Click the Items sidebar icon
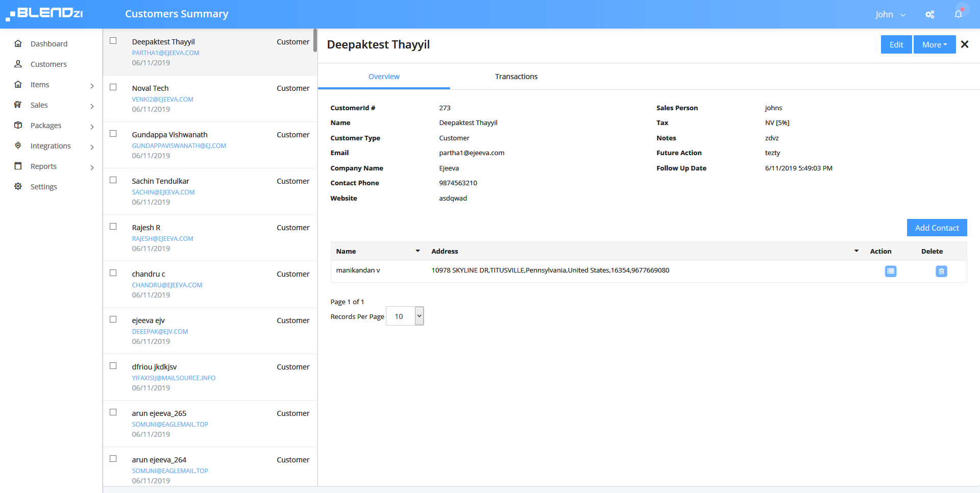Screen dimensions: 980x493 point(18,84)
